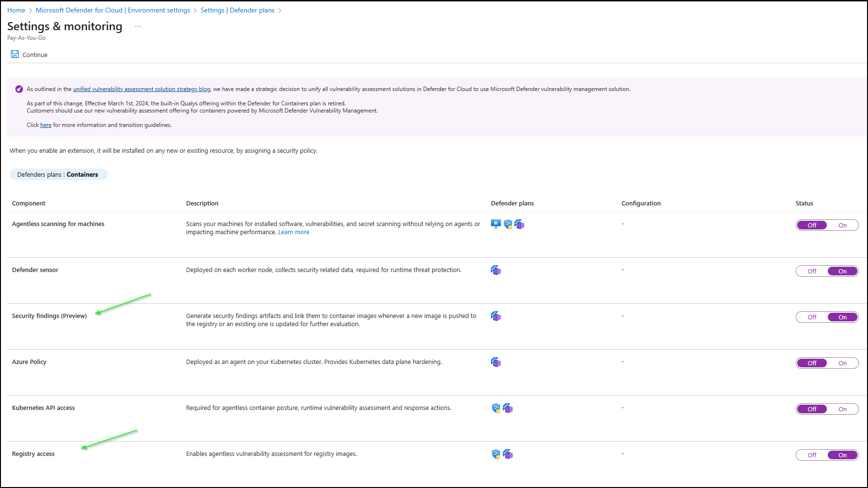Turn Off Registry access
The image size is (868, 488).
812,455
